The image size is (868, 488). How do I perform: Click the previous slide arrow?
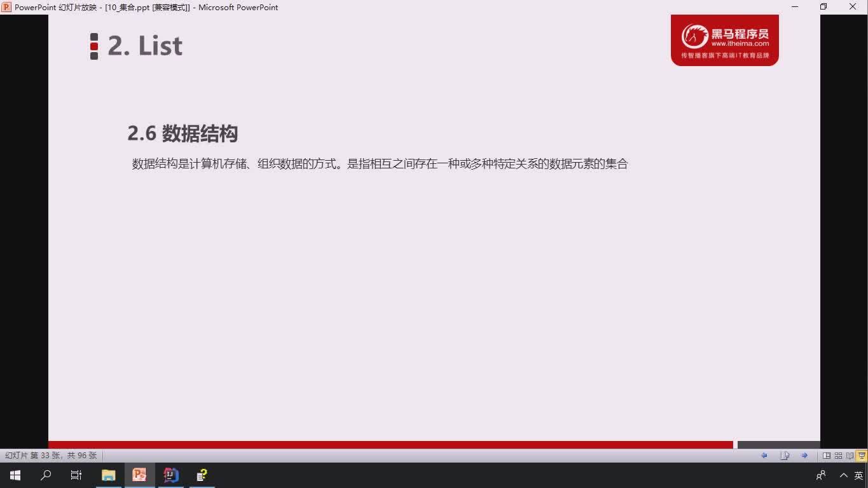pyautogui.click(x=765, y=456)
